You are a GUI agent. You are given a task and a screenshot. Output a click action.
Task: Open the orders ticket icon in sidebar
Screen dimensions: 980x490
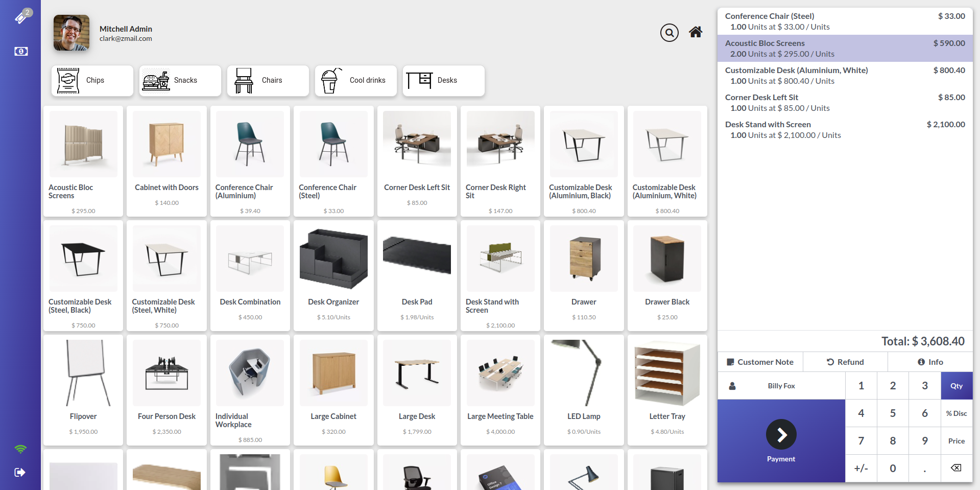click(21, 17)
